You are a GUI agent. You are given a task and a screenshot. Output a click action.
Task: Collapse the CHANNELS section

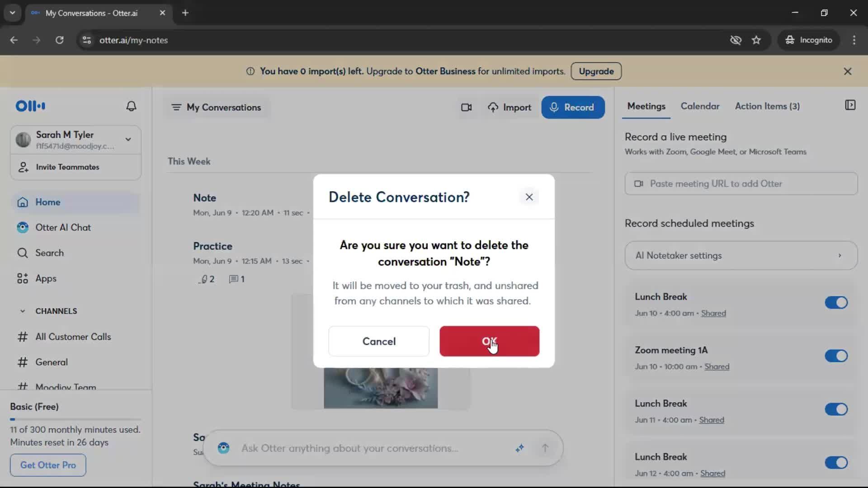[x=23, y=311]
